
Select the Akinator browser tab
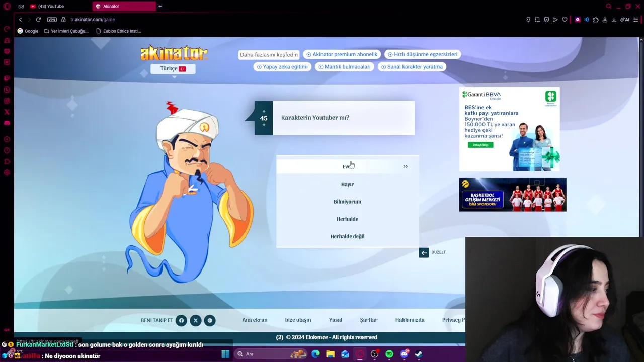pyautogui.click(x=124, y=6)
